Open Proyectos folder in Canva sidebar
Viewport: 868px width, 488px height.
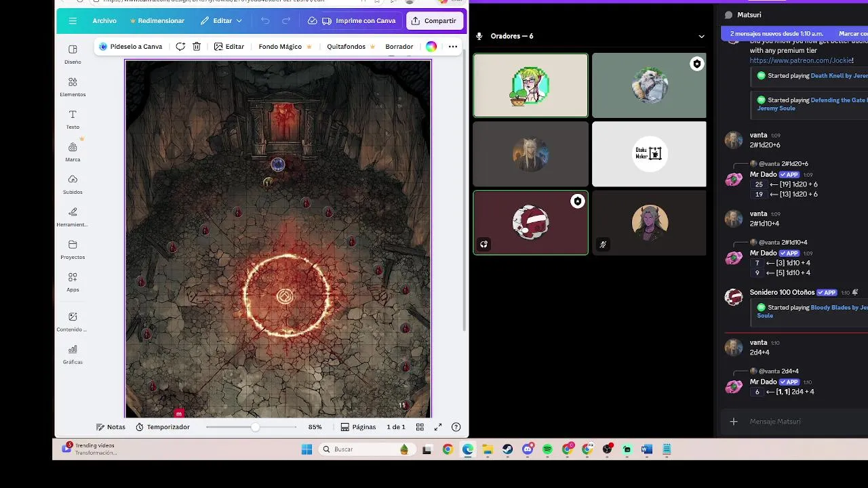tap(73, 249)
